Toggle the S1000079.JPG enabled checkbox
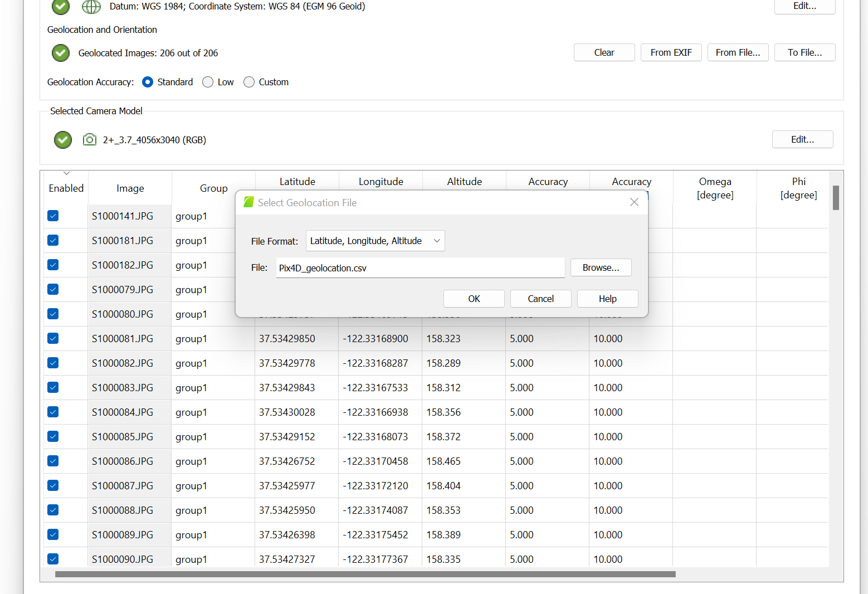Image resolution: width=868 pixels, height=594 pixels. [x=53, y=289]
